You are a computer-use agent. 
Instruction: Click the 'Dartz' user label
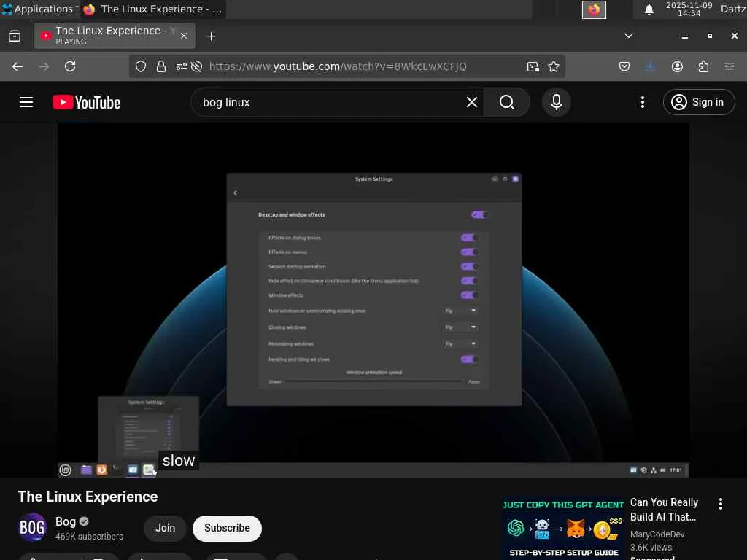(733, 9)
